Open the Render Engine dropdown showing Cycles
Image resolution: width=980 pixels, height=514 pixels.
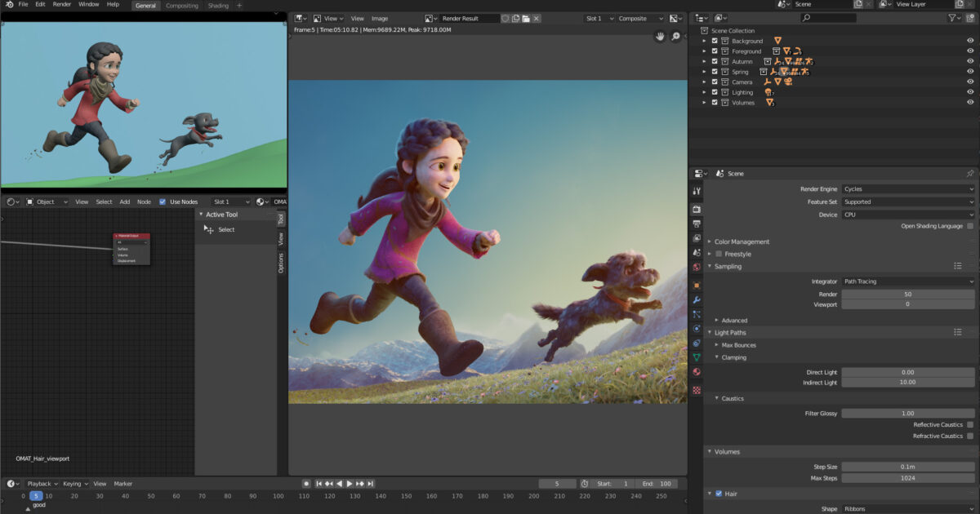click(x=906, y=188)
